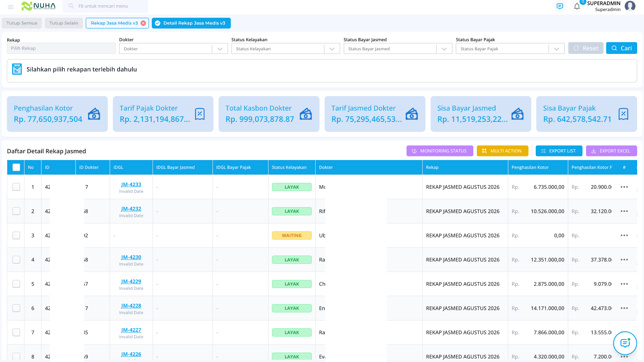
Task: Open the Status Bayar Pajak dropdown
Action: [510, 49]
